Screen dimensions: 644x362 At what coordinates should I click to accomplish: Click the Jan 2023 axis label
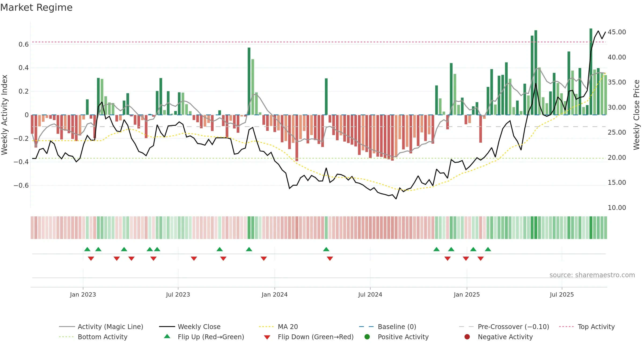[83, 294]
